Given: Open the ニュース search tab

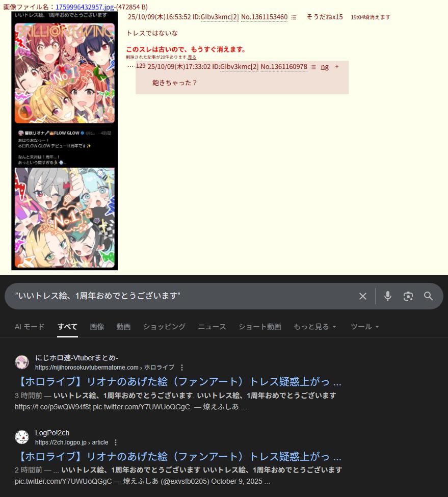Looking at the screenshot, I should click(x=212, y=326).
